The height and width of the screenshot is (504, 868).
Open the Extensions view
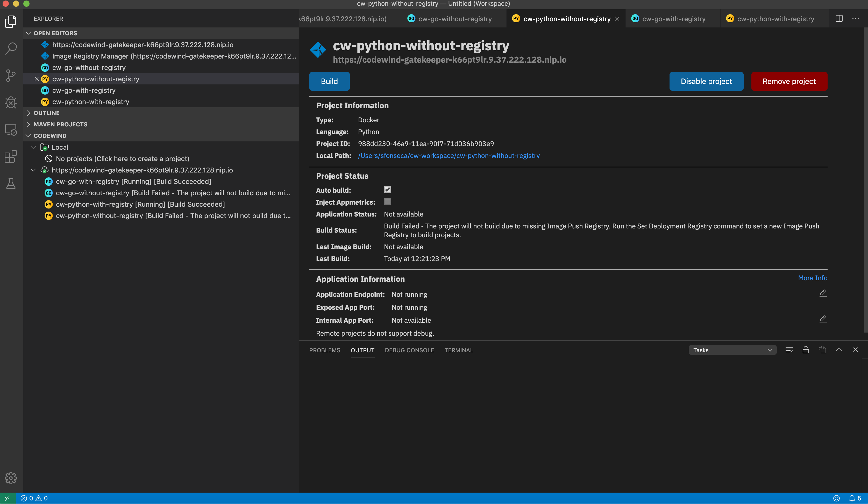point(11,157)
